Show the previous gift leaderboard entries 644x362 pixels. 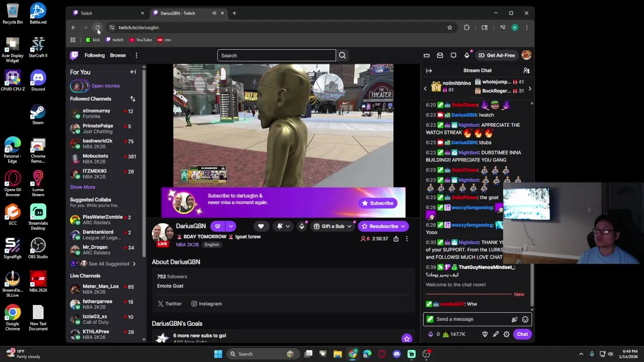(425, 89)
